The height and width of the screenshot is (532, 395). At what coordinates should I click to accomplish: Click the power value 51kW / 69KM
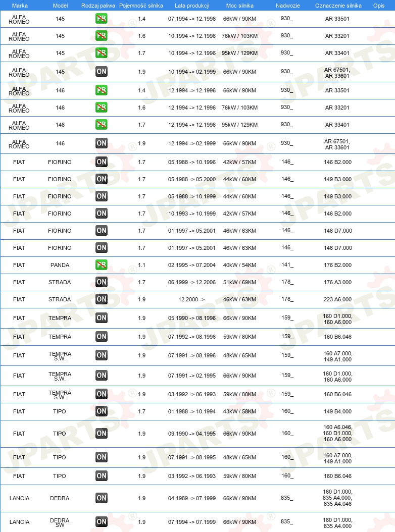coord(239,282)
